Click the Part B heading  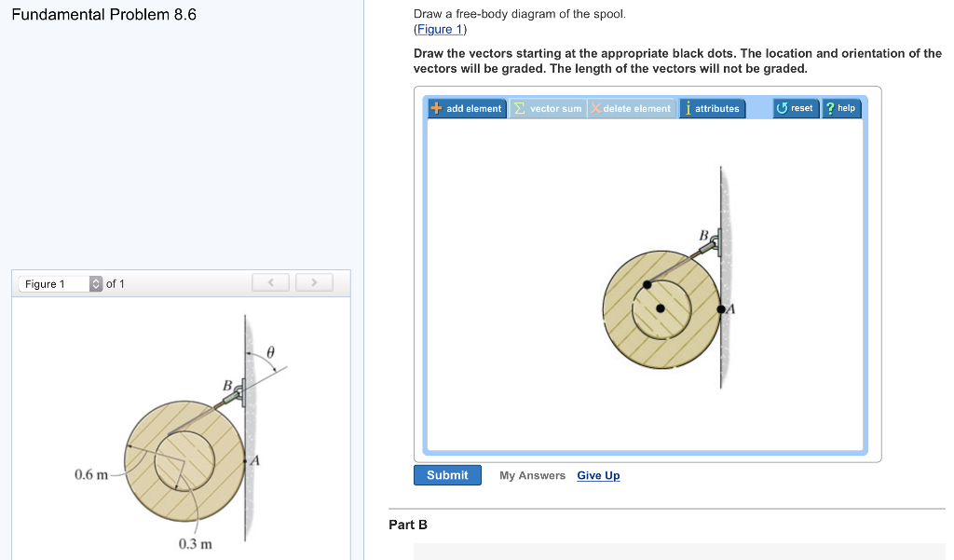(x=408, y=525)
